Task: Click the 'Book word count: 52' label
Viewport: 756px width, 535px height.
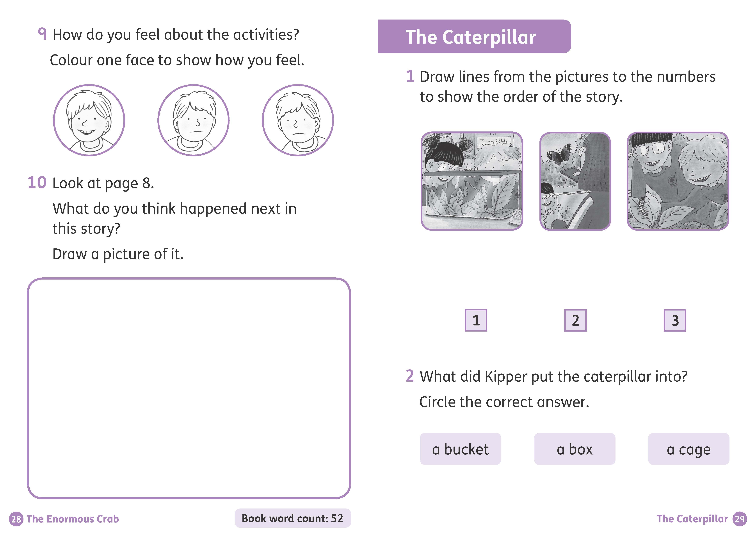Action: tap(293, 518)
